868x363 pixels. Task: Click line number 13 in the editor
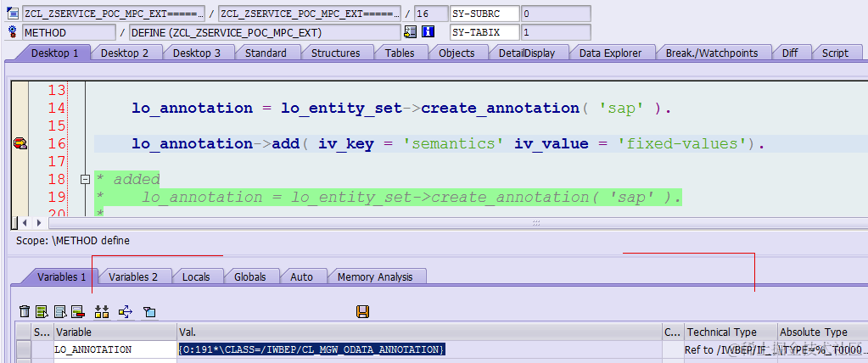coord(57,90)
